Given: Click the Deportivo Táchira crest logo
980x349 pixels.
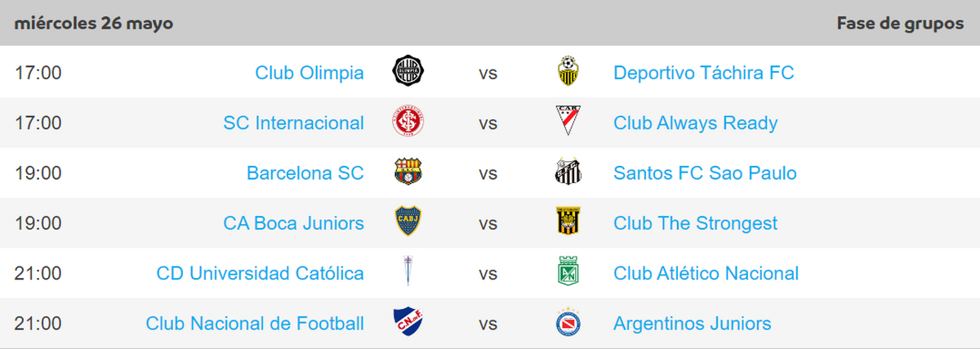Looking at the screenshot, I should [568, 72].
